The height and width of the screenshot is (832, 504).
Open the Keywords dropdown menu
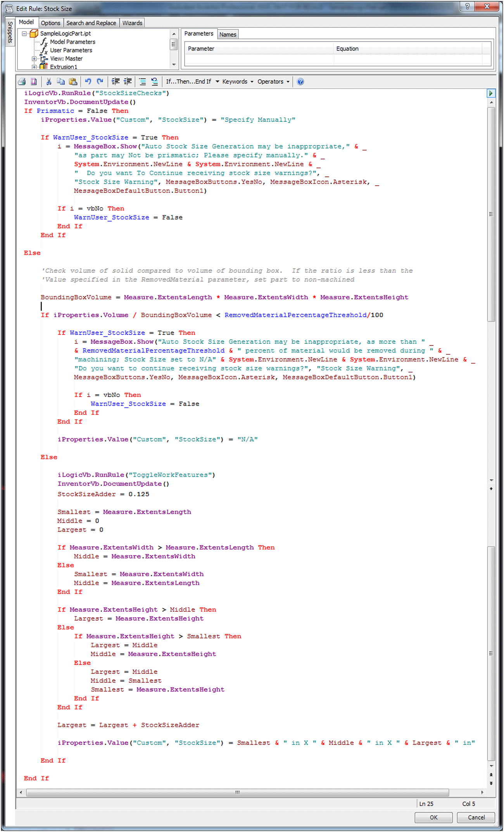pyautogui.click(x=238, y=81)
